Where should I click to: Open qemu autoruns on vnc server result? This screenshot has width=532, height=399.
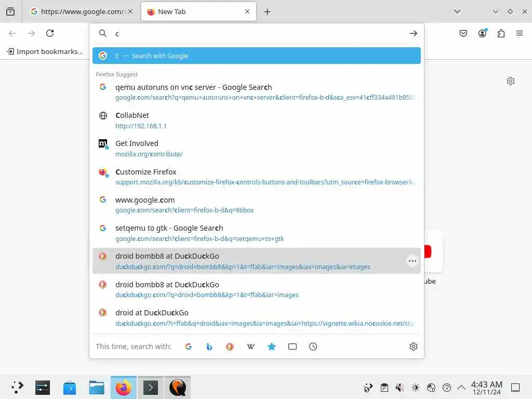pyautogui.click(x=257, y=92)
